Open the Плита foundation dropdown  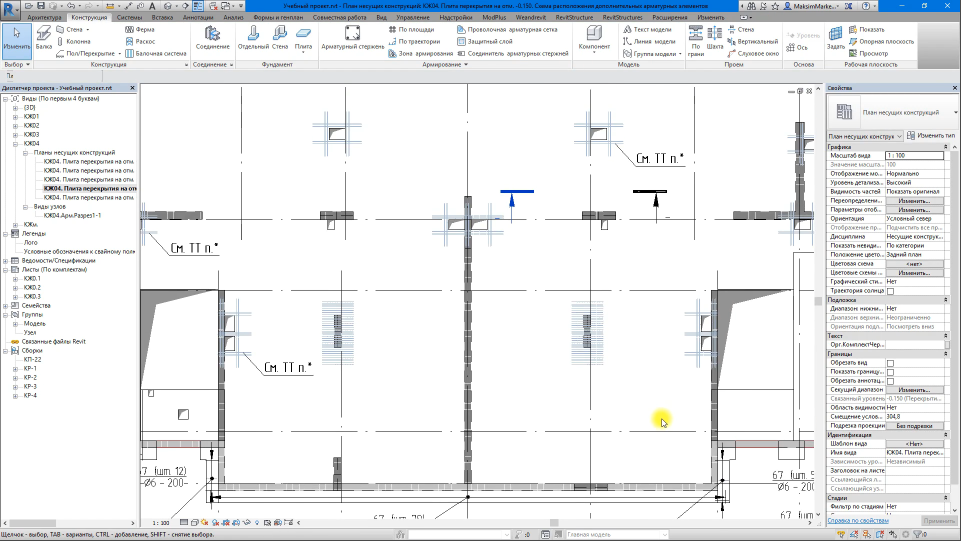click(303, 52)
